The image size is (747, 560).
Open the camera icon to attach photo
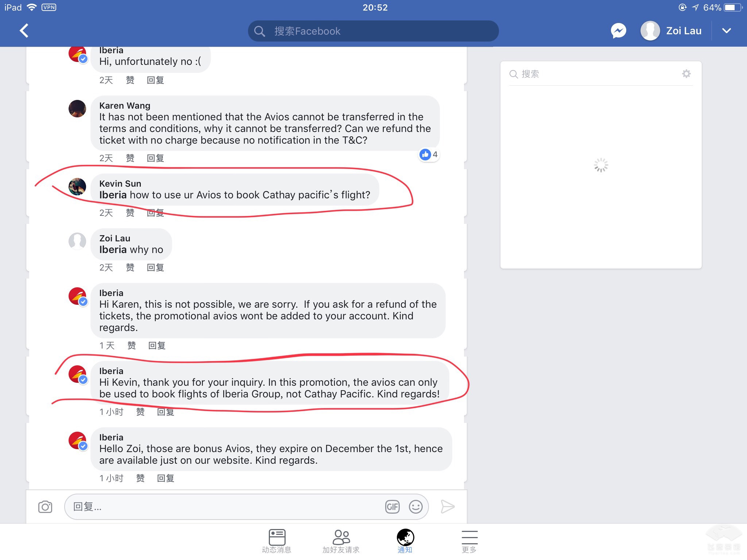pyautogui.click(x=45, y=507)
